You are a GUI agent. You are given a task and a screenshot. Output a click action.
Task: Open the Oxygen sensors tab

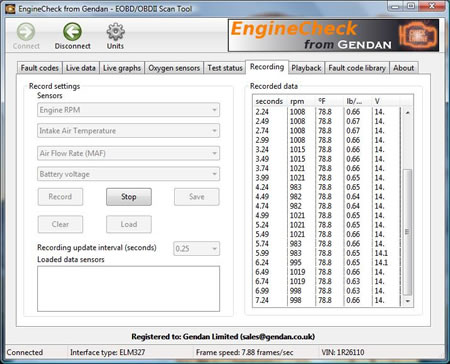pyautogui.click(x=174, y=68)
